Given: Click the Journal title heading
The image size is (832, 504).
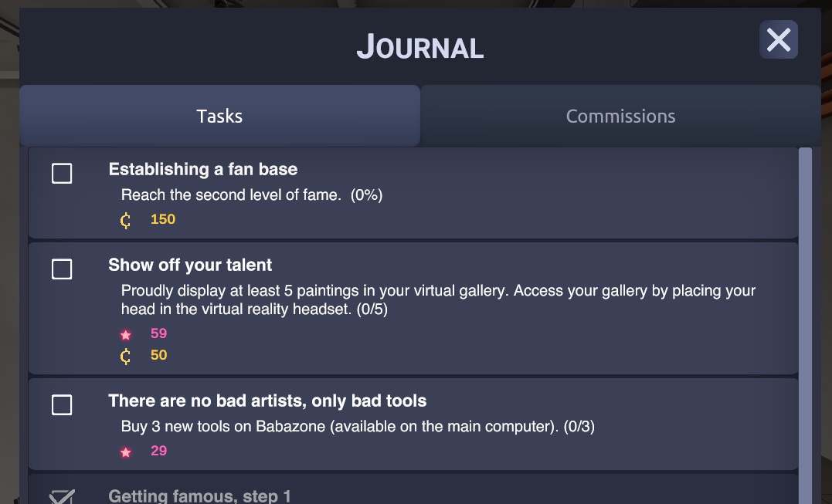Looking at the screenshot, I should [x=419, y=47].
